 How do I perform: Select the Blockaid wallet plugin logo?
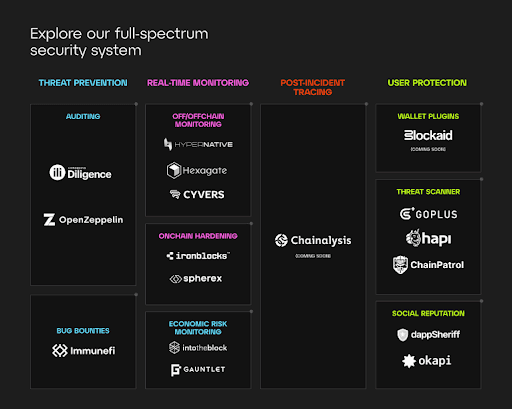pyautogui.click(x=428, y=135)
